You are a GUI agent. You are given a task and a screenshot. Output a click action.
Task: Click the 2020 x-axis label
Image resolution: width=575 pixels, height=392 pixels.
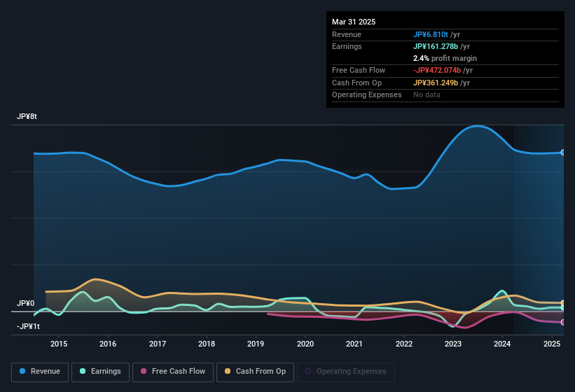(x=305, y=344)
